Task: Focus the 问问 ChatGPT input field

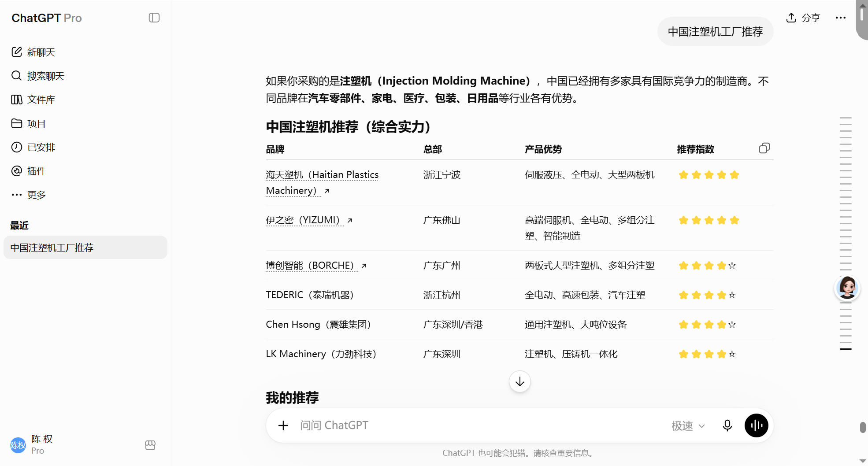Action: point(480,425)
